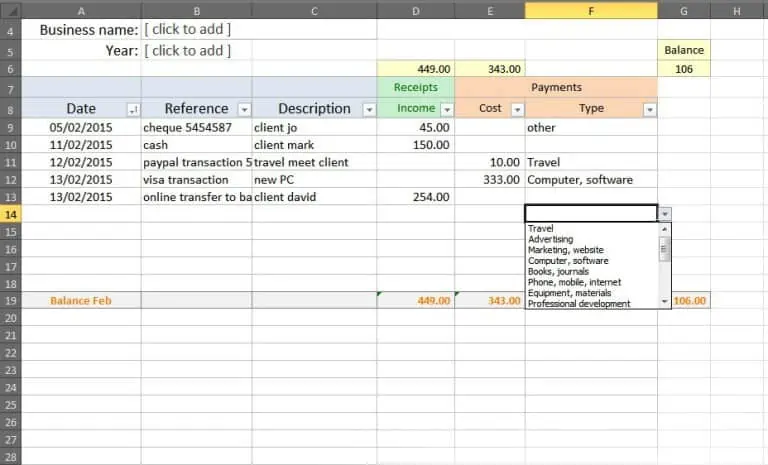Viewport: 768px width, 465px height.
Task: Click the Balance label cell
Action: (x=684, y=50)
